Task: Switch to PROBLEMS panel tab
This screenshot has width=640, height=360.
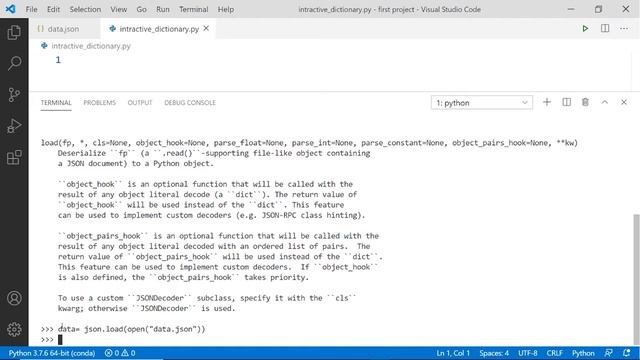Action: tap(100, 103)
